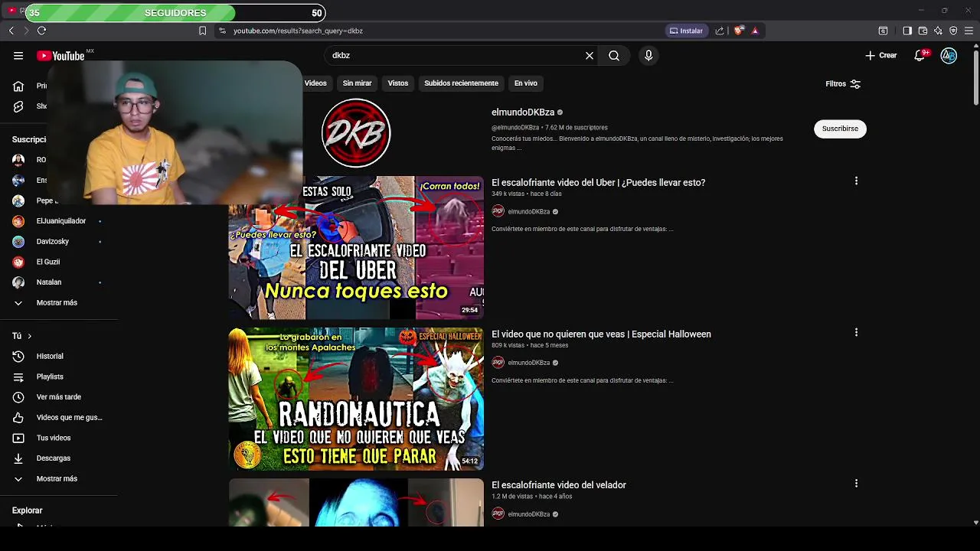Image resolution: width=980 pixels, height=551 pixels.
Task: Clear the search box text
Action: click(590, 56)
